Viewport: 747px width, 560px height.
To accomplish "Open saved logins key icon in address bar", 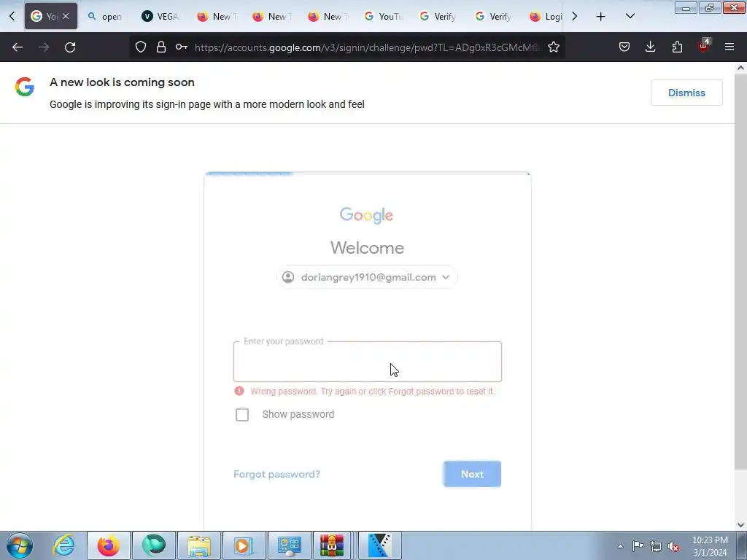I will tap(182, 47).
